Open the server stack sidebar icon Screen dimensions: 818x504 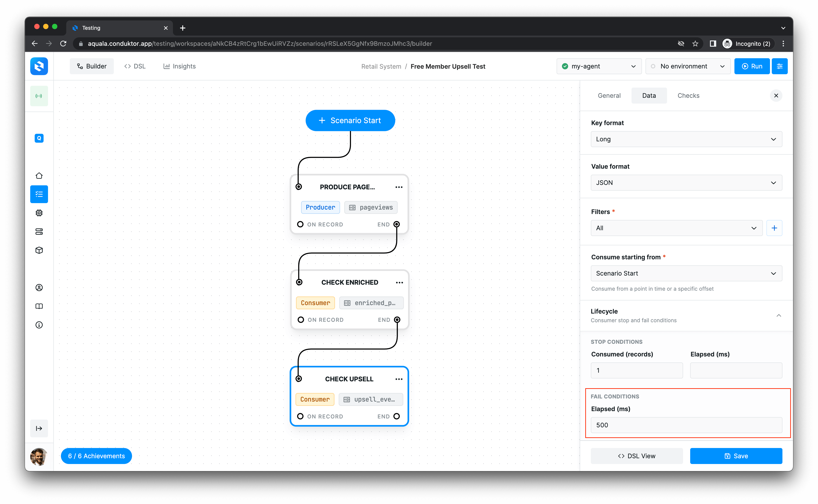point(39,231)
